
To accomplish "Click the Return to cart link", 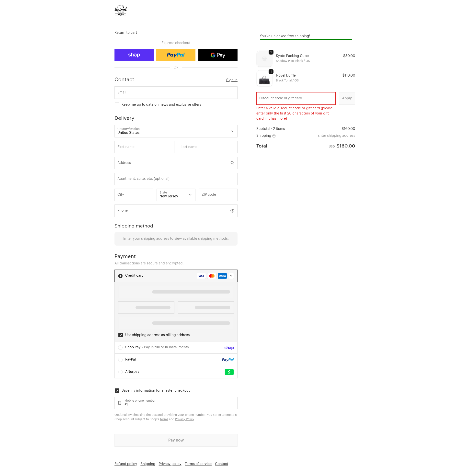I will 125,33.
